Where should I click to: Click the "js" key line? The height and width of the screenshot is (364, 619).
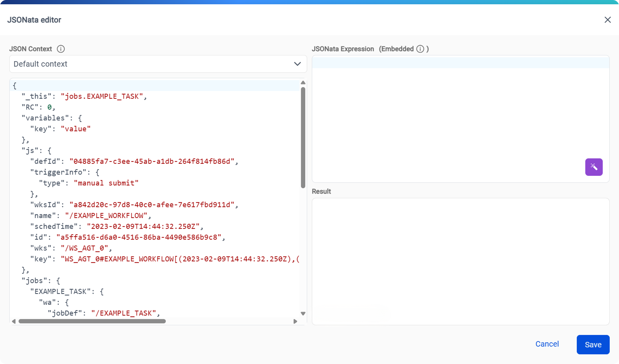pyautogui.click(x=36, y=151)
